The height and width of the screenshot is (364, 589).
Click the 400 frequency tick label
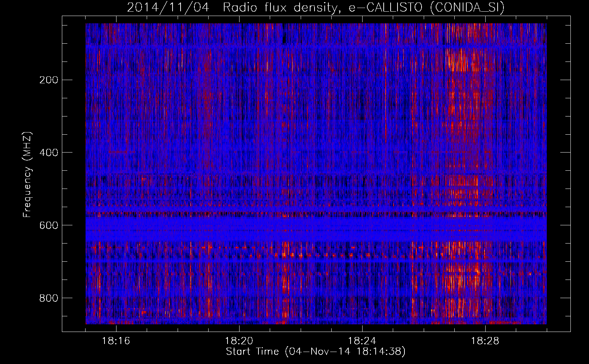click(x=49, y=153)
